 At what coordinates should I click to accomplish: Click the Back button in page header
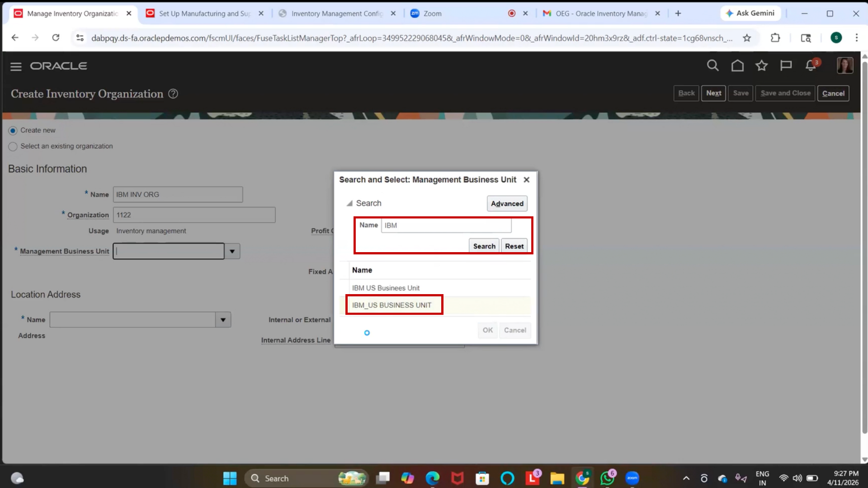[686, 93]
